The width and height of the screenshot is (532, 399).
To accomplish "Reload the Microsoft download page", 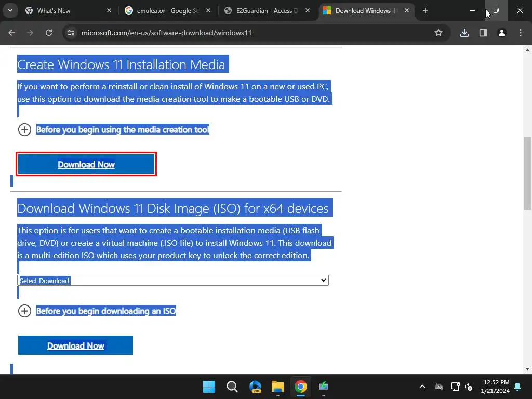I will [x=49, y=33].
